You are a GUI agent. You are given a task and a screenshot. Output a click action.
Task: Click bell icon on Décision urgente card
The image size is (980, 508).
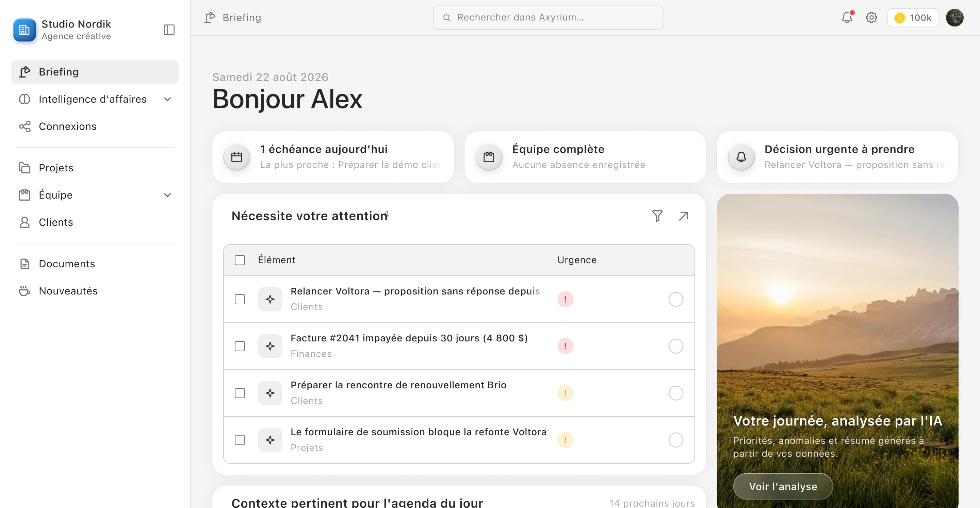pos(741,157)
